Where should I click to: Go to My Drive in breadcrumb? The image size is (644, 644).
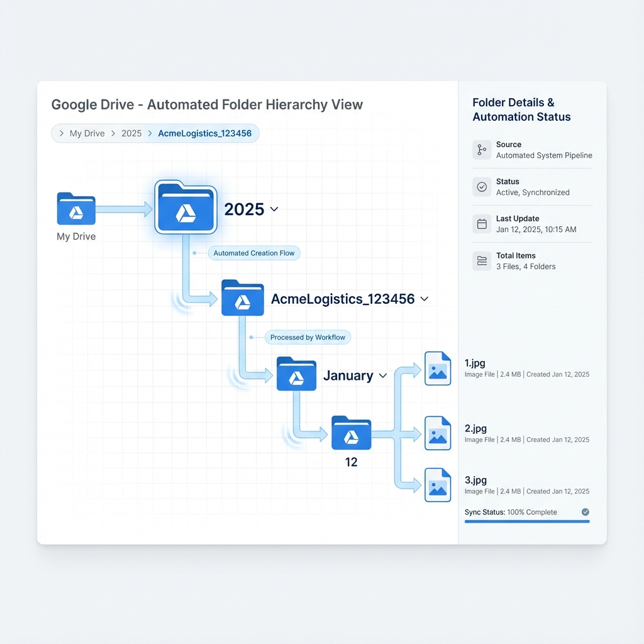[x=87, y=133]
